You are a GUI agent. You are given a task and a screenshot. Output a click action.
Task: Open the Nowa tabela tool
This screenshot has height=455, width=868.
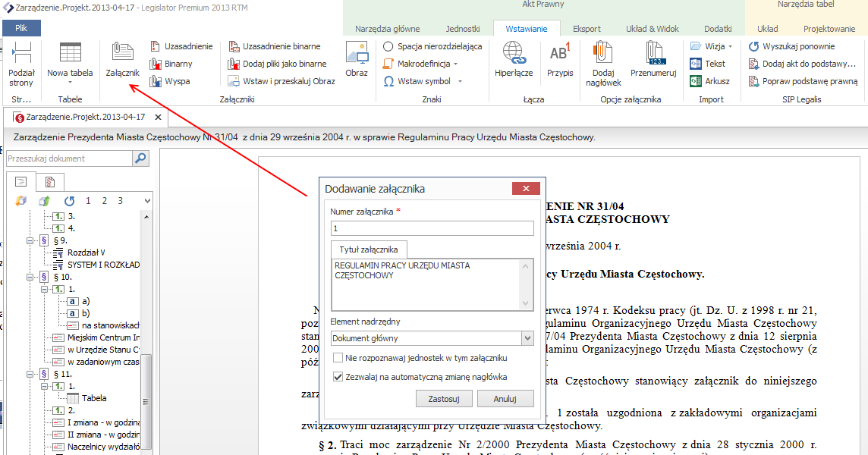[x=70, y=60]
